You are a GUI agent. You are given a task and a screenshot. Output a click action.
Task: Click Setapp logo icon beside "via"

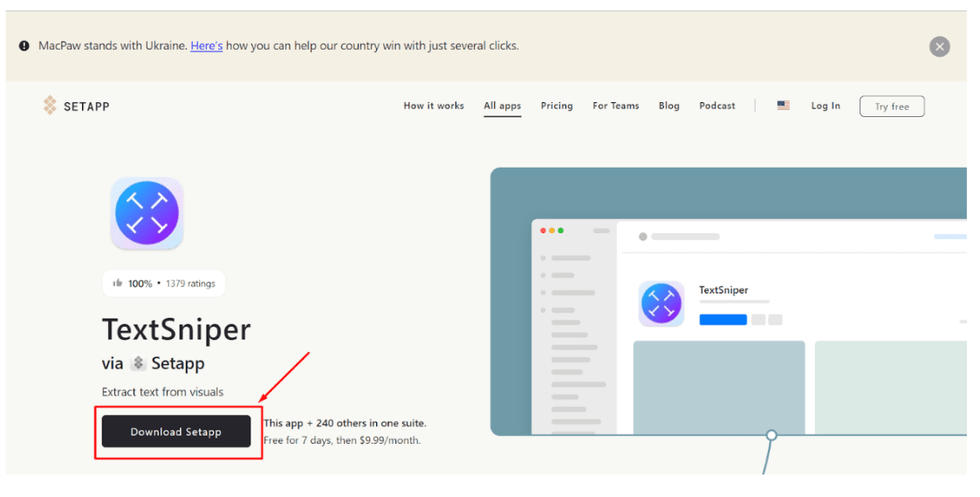138,363
